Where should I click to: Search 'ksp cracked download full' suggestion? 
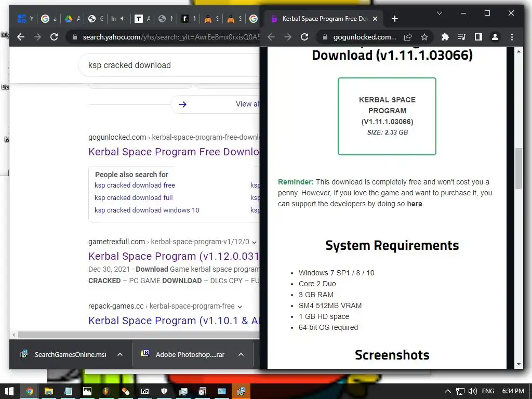pyautogui.click(x=134, y=198)
